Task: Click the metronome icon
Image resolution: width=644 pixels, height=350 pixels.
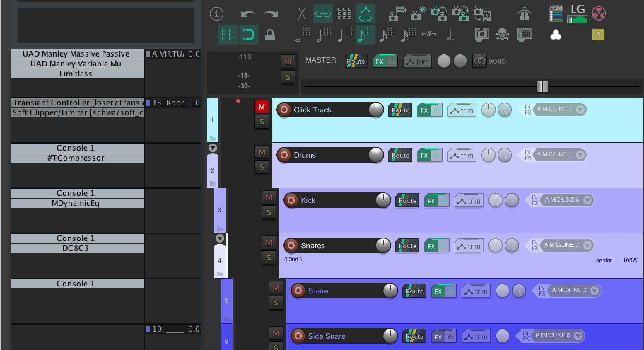Action: 524,14
